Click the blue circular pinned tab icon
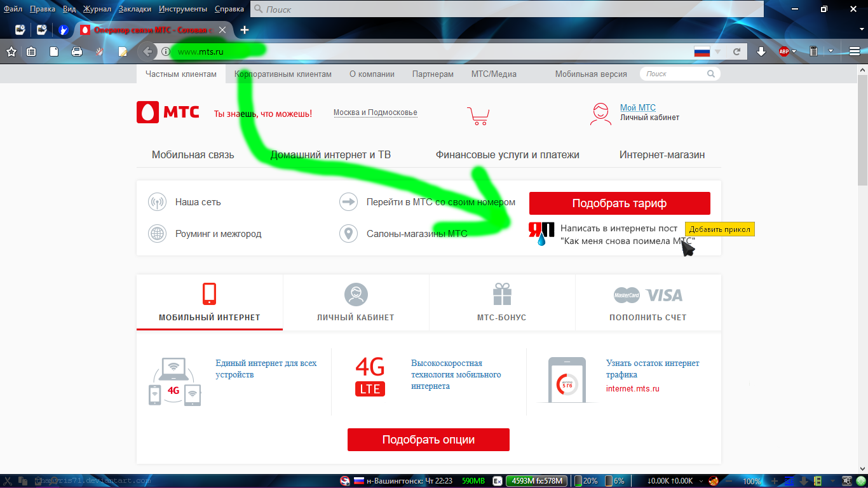The width and height of the screenshot is (868, 488). tap(63, 29)
